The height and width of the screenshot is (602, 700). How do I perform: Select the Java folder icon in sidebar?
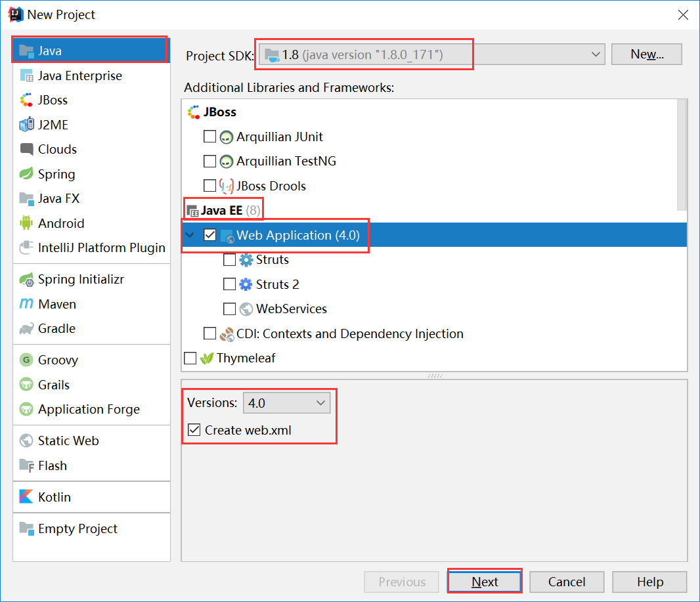[x=26, y=51]
